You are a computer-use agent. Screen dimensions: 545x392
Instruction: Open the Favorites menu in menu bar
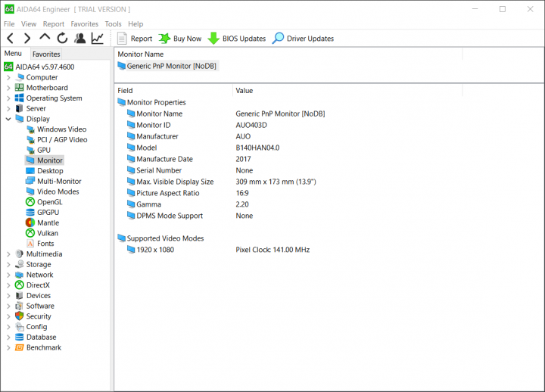pos(85,24)
